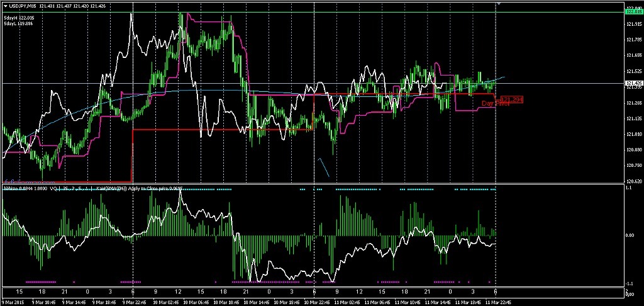Click the indicator scale value 1.1
This screenshot has width=644, height=306.
pyautogui.click(x=628, y=188)
